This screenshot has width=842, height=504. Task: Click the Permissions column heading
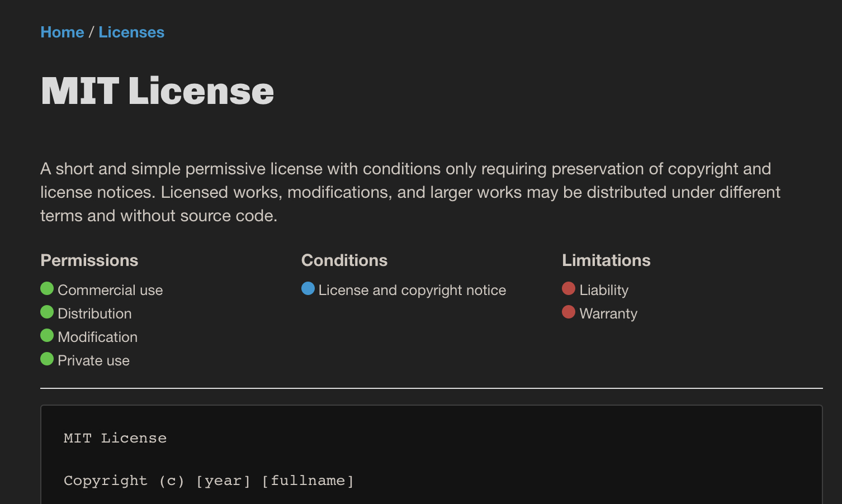89,260
